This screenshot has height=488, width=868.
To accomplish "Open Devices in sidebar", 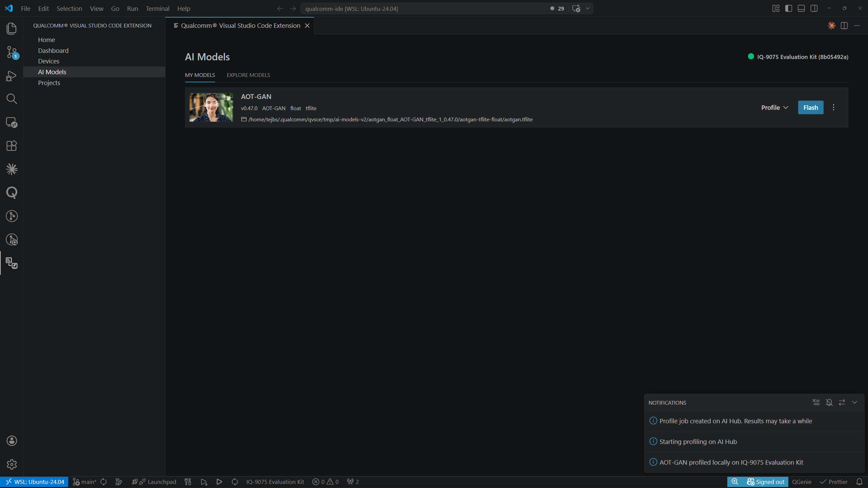I will click(94, 61).
